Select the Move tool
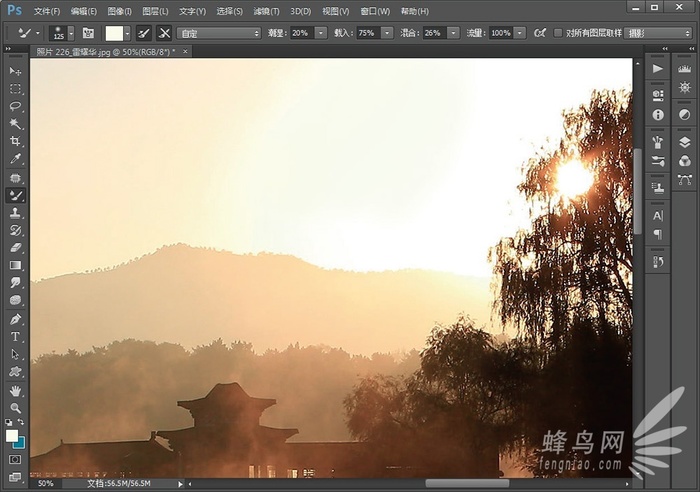Viewport: 700px width, 492px height. click(x=15, y=71)
